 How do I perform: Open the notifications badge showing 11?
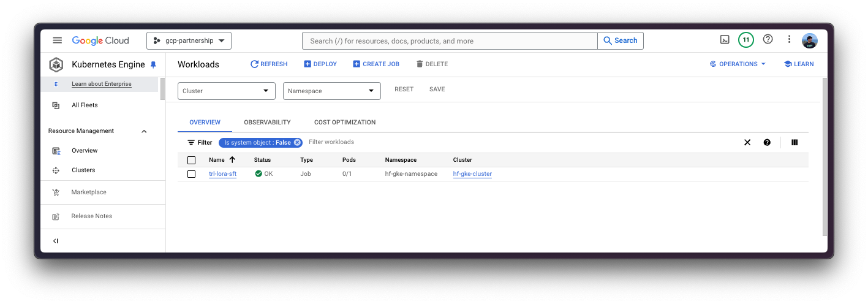pyautogui.click(x=745, y=40)
